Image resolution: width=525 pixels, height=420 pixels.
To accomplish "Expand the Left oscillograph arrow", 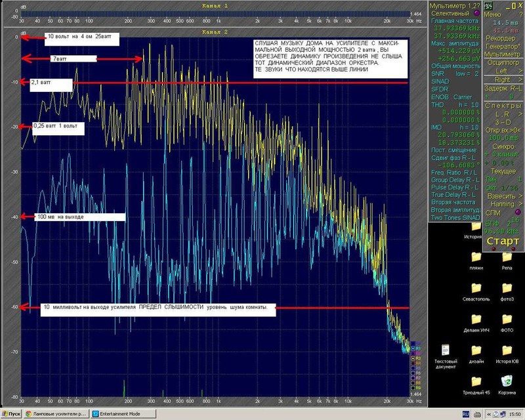I will click(520, 71).
